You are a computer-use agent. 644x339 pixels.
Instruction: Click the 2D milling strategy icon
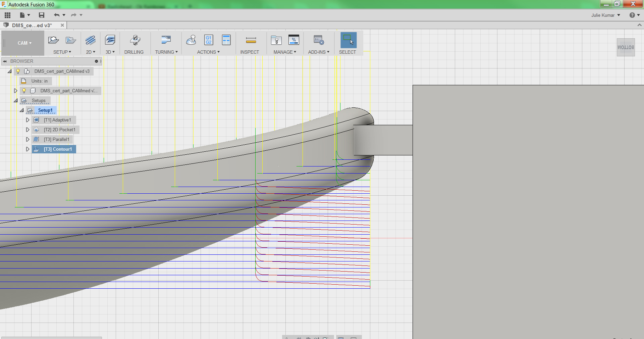(x=90, y=40)
